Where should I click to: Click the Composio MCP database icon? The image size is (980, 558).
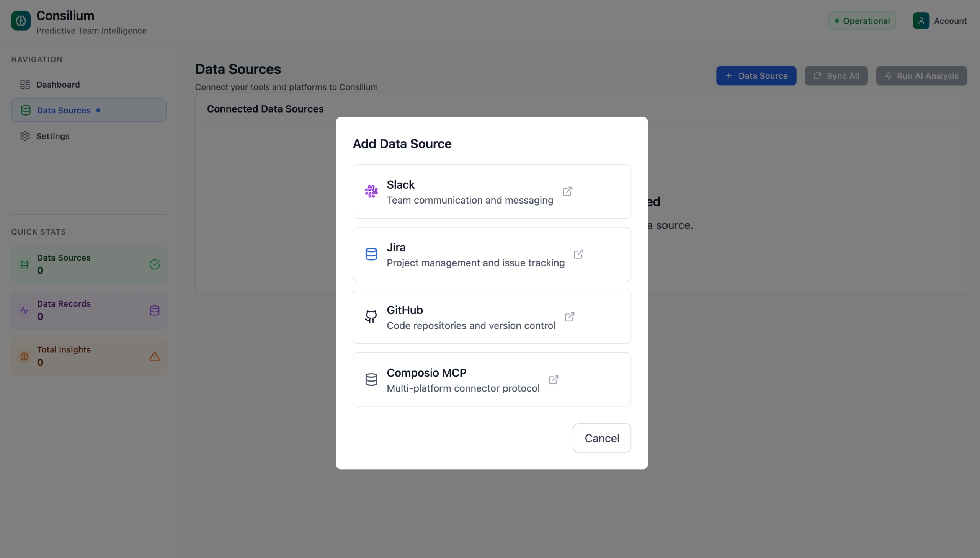pos(371,379)
